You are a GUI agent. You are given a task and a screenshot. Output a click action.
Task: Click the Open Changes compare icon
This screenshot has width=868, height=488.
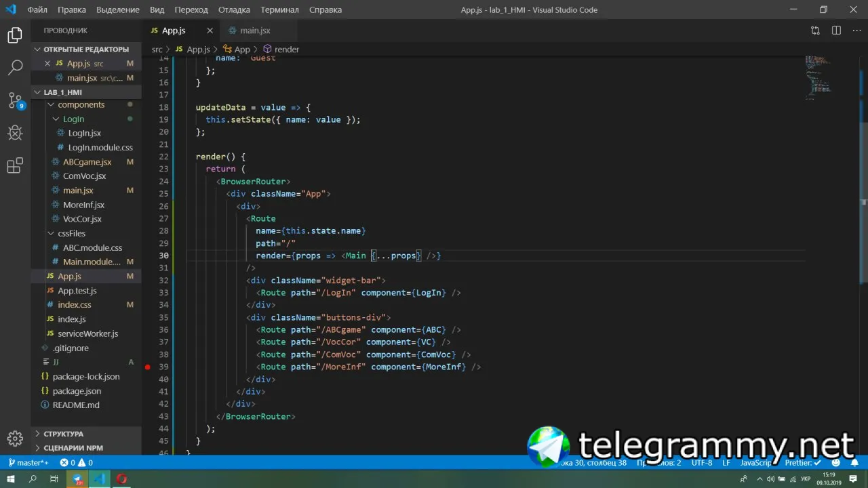[x=815, y=30]
